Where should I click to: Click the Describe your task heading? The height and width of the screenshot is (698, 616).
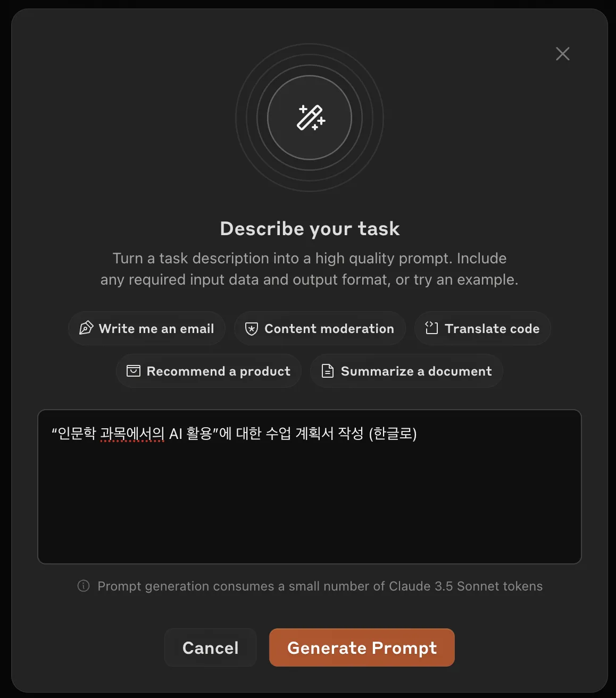[310, 229]
